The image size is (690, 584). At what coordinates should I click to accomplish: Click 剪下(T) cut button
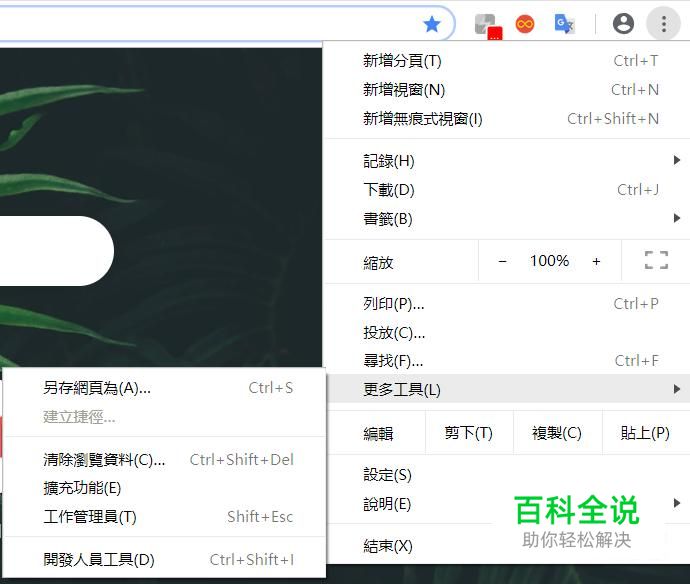pos(469,433)
